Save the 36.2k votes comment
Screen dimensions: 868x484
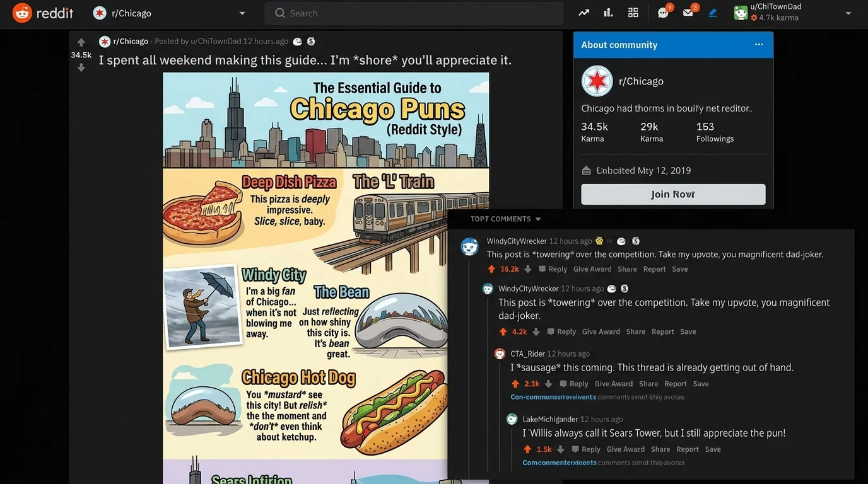pos(679,269)
